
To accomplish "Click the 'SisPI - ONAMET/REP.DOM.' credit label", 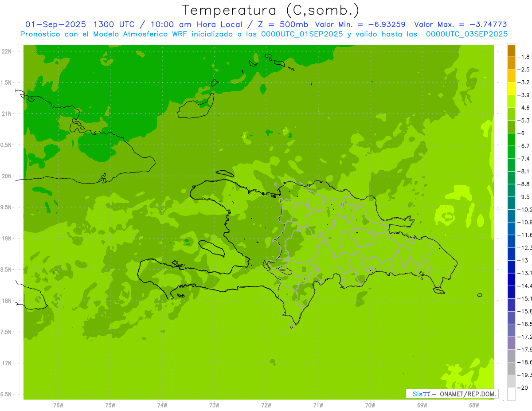I will [452, 394].
